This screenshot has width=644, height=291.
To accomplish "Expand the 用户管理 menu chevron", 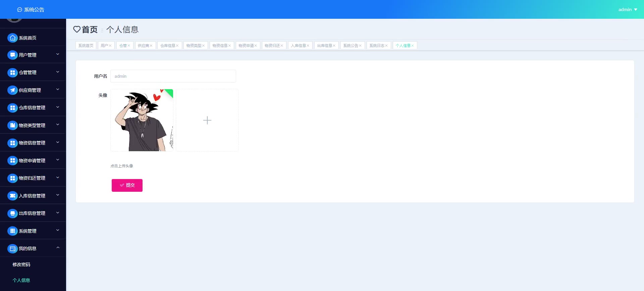I will 58,54.
